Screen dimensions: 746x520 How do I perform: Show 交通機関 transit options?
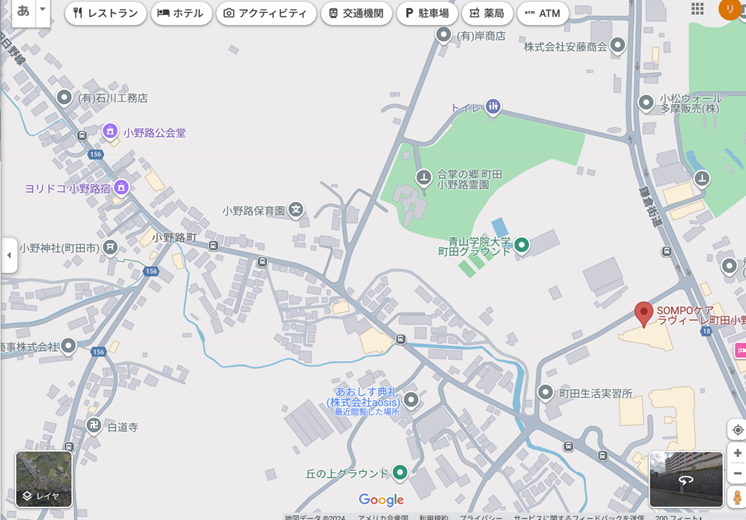coord(356,13)
